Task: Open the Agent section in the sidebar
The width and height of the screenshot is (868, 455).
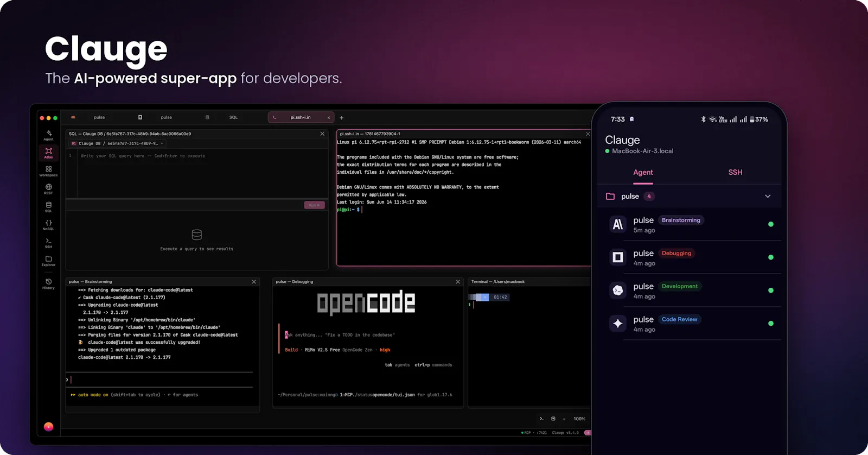Action: click(48, 135)
